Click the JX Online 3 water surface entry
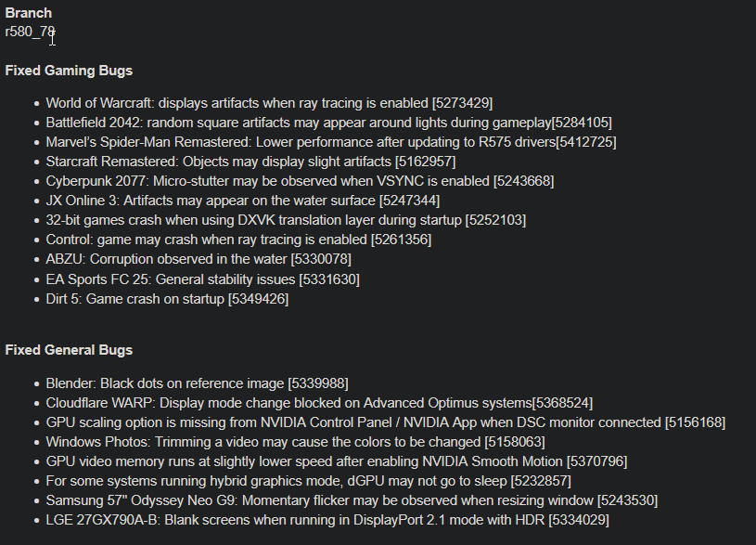This screenshot has width=756, height=545. [242, 201]
